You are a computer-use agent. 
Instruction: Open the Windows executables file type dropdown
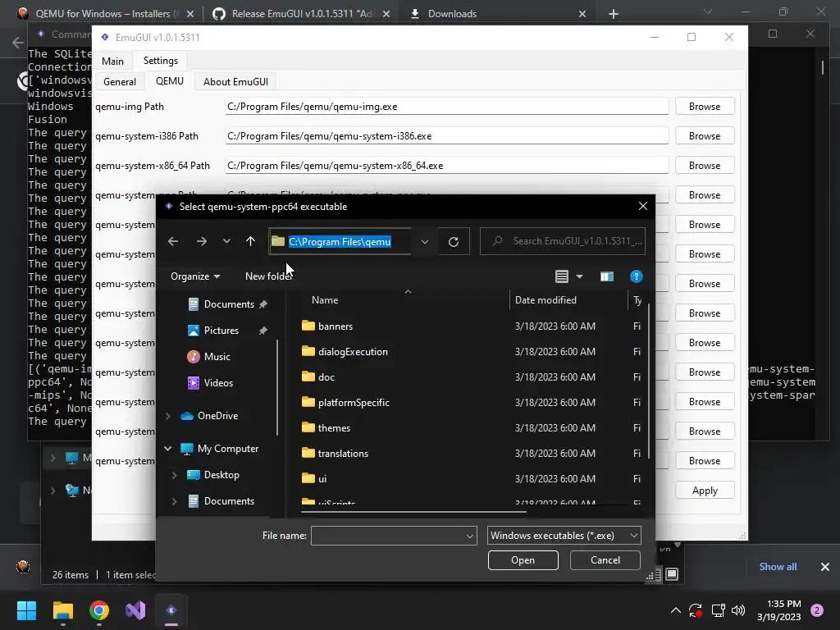click(564, 536)
